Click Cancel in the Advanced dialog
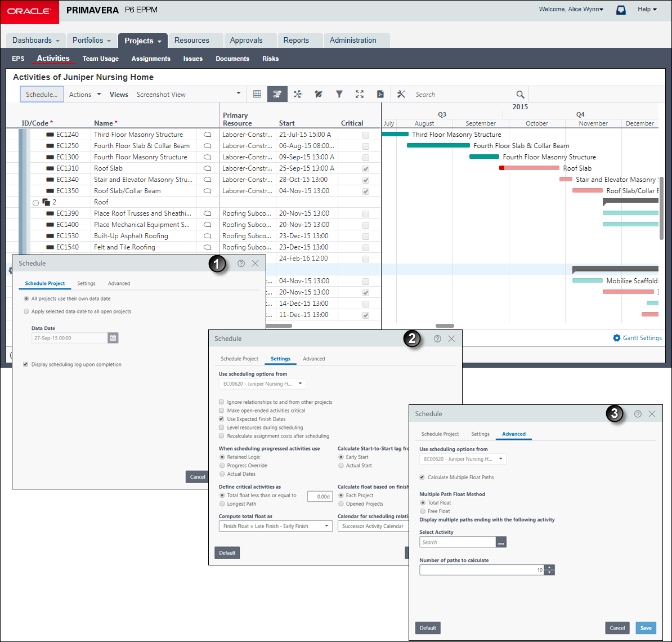672x642 pixels. [x=617, y=628]
